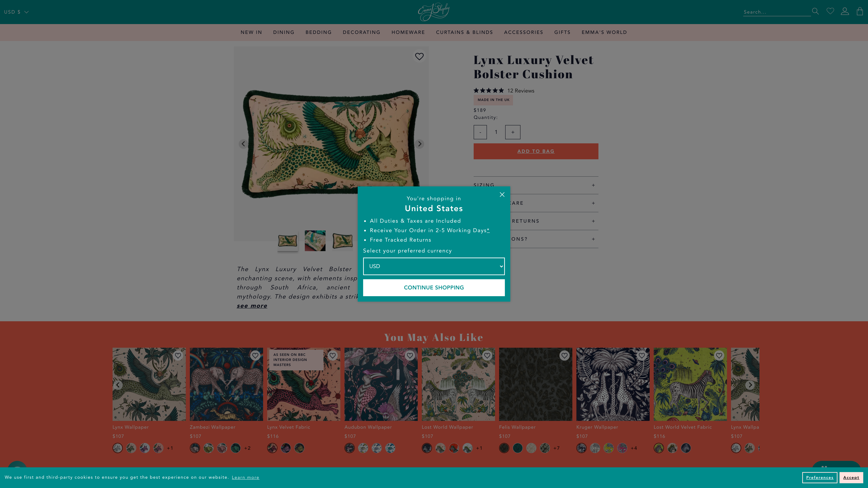Image resolution: width=868 pixels, height=488 pixels.
Task: Open the wishlist heart icon in header
Action: (830, 12)
